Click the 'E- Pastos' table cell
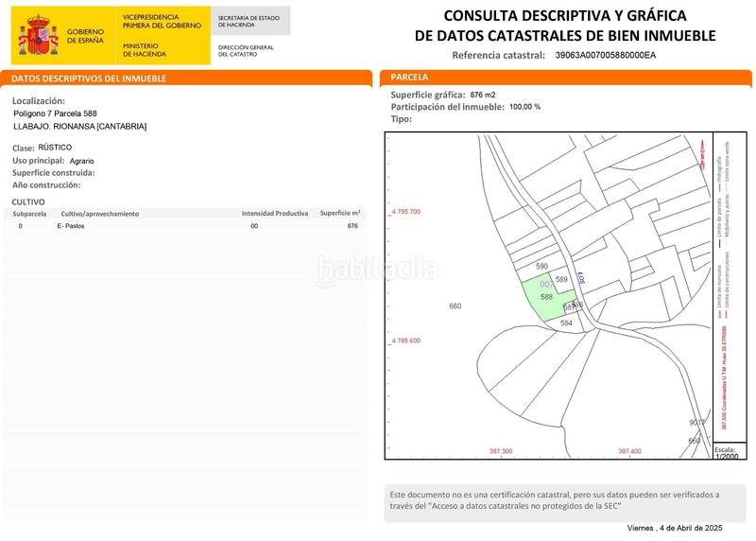This screenshot has height=541, width=756. 71,226
